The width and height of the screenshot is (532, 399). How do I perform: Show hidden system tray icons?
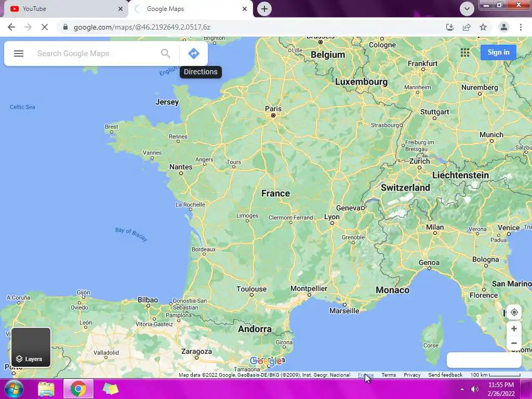[462, 389]
